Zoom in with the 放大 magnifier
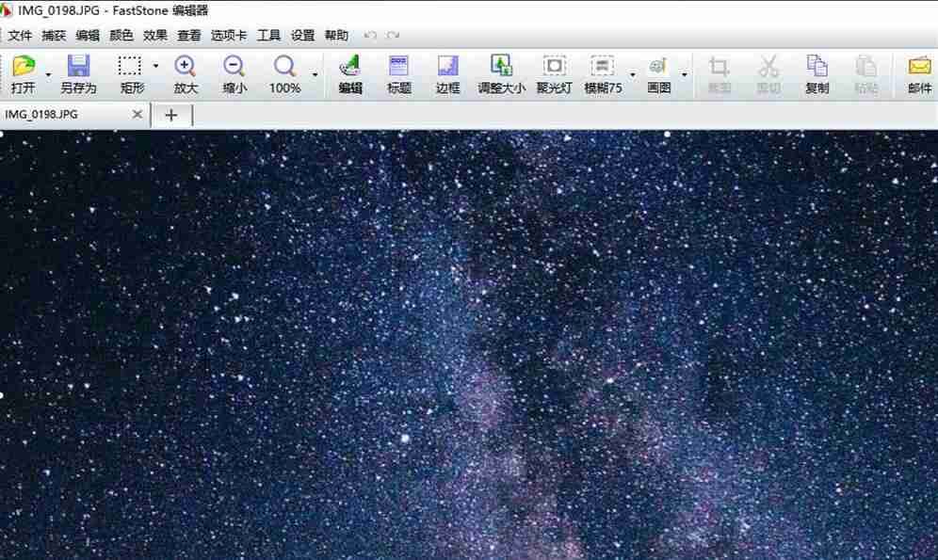 (x=185, y=73)
